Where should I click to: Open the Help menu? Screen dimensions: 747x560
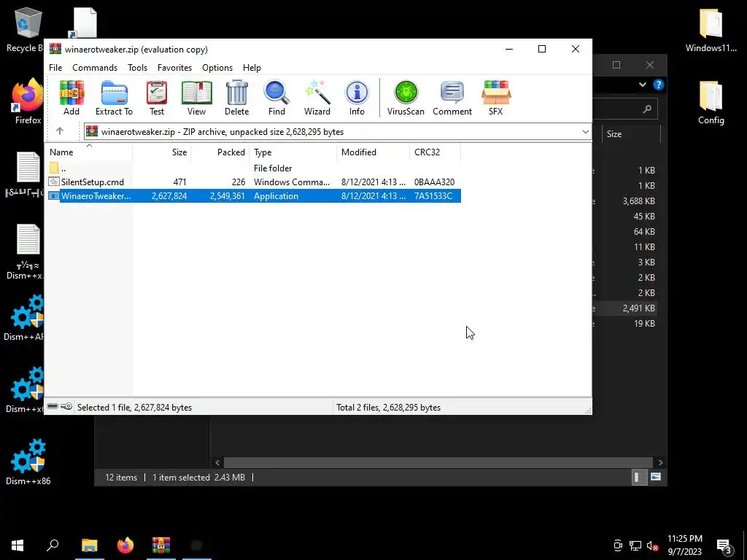click(x=252, y=68)
